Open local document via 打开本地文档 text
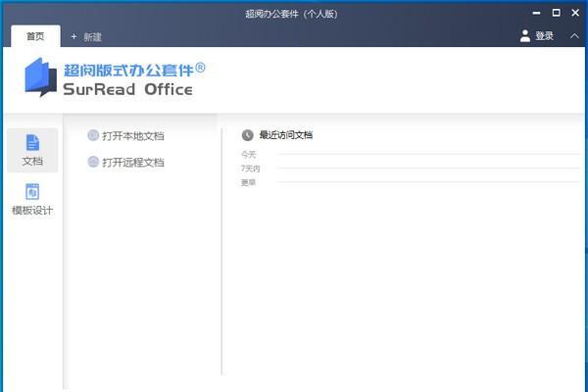This screenshot has width=588, height=392. [132, 135]
